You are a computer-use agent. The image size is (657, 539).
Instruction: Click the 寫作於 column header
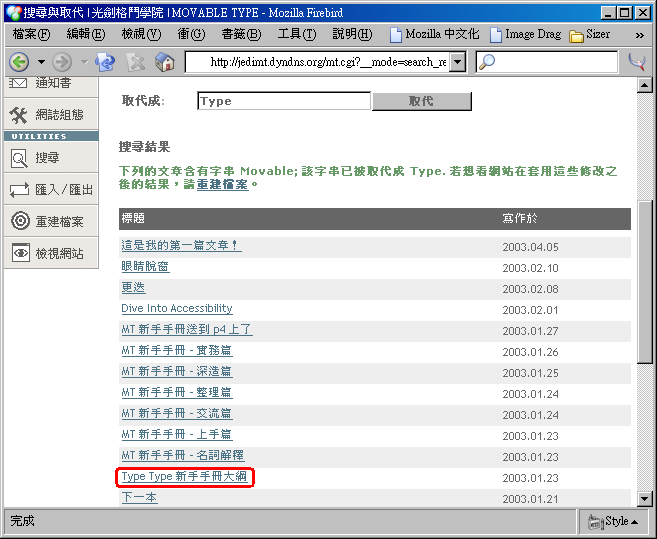pos(520,218)
